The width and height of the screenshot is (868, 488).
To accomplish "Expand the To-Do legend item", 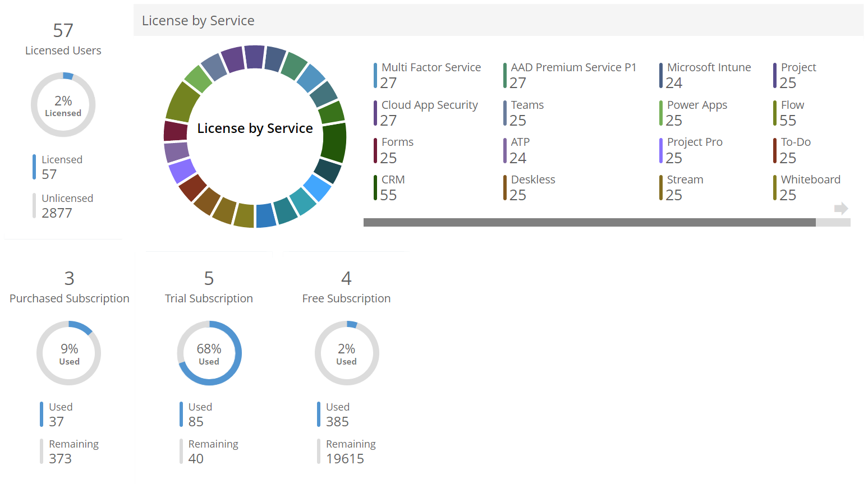I will click(775, 150).
